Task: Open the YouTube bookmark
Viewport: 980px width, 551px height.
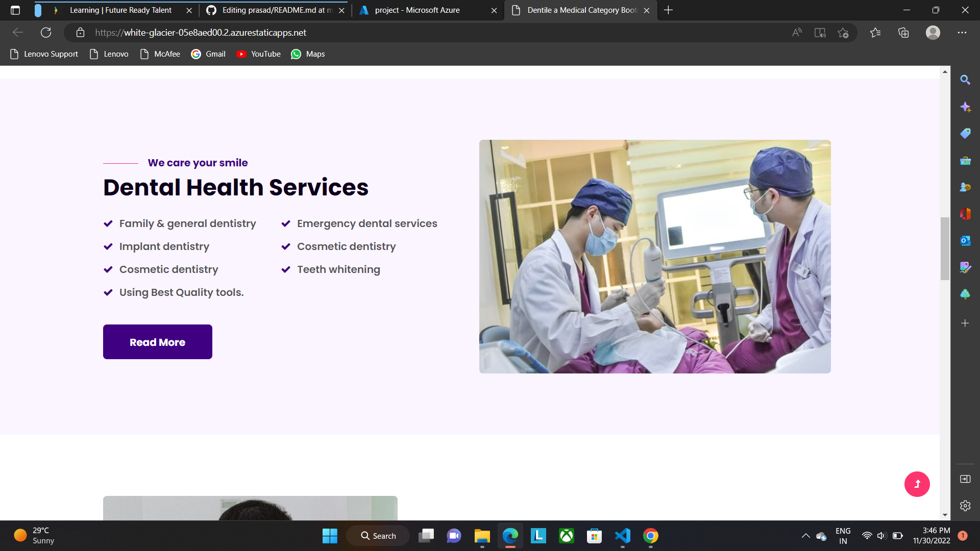Action: (258, 54)
